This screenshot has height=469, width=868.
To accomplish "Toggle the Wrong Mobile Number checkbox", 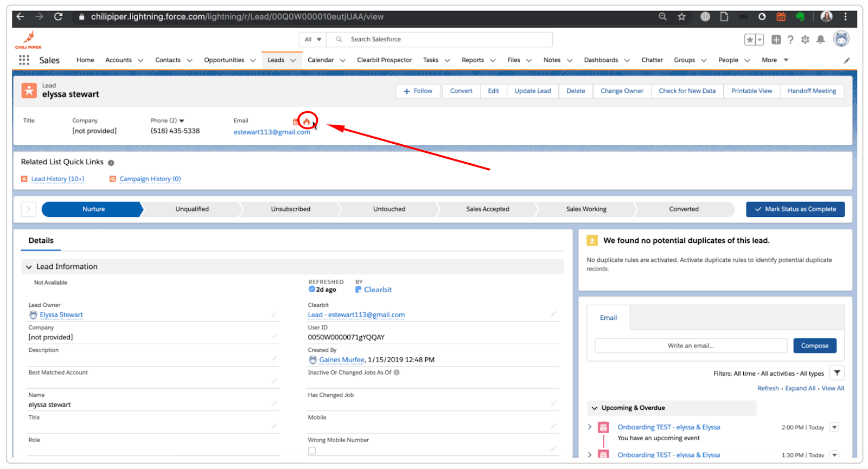I will (x=312, y=451).
